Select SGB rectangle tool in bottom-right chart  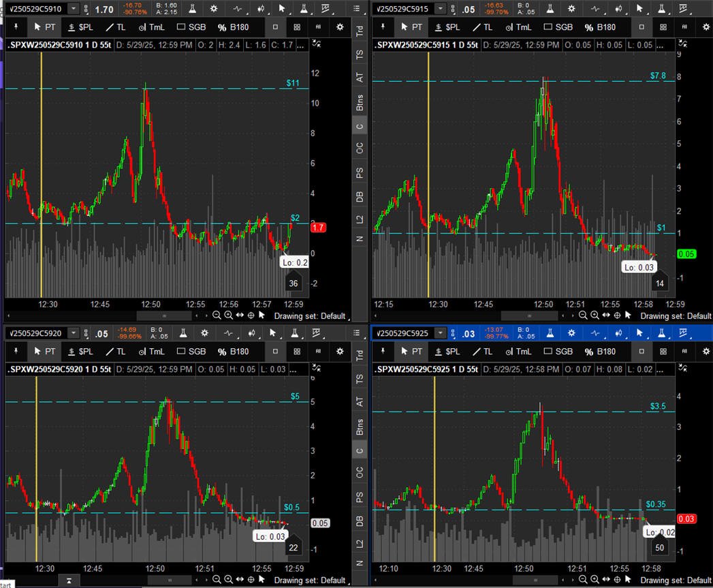pyautogui.click(x=558, y=352)
